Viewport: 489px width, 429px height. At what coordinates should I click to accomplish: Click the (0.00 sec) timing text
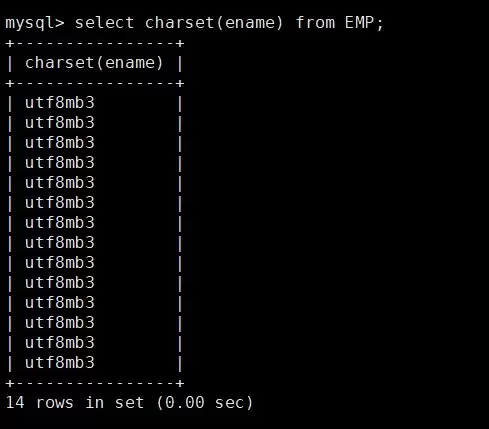click(x=205, y=403)
